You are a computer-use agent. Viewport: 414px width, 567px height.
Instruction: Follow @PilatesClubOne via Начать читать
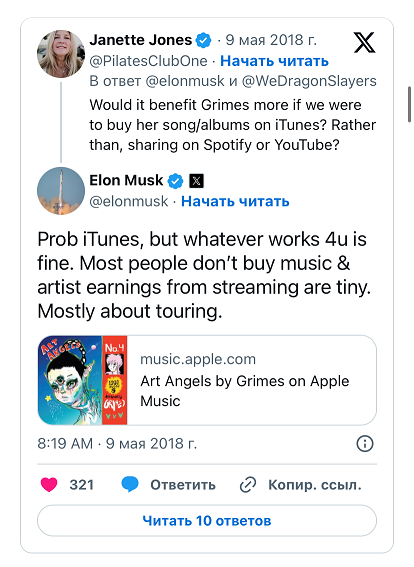[x=274, y=61]
